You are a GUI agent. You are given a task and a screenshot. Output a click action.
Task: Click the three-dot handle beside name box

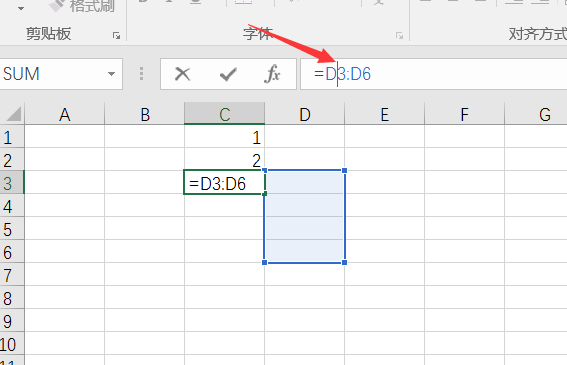tap(141, 74)
